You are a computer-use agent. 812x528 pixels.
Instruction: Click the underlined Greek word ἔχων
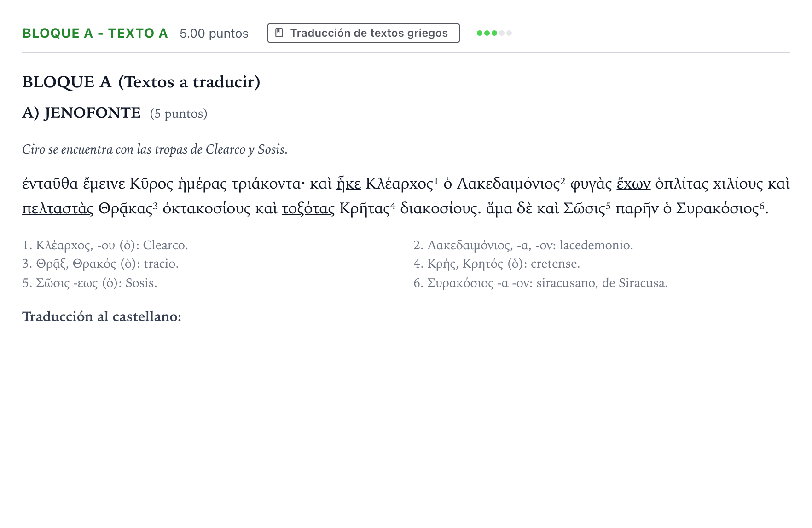pyautogui.click(x=633, y=184)
